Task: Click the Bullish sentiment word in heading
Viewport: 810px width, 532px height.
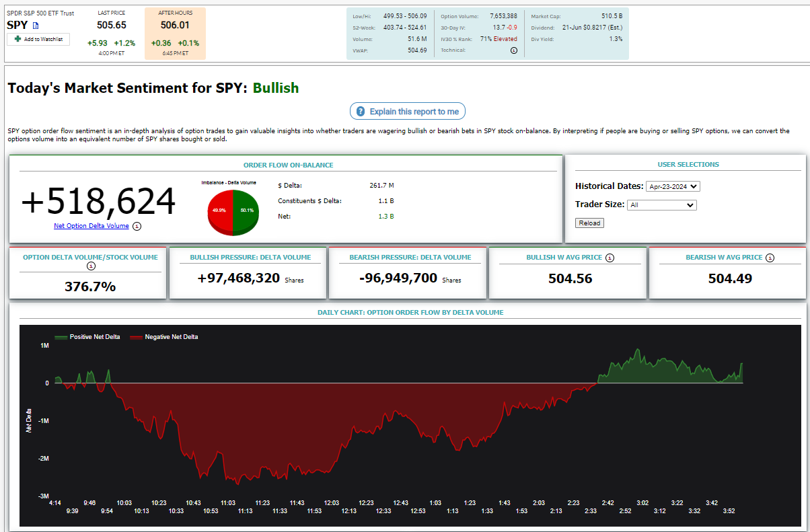Action: point(276,88)
